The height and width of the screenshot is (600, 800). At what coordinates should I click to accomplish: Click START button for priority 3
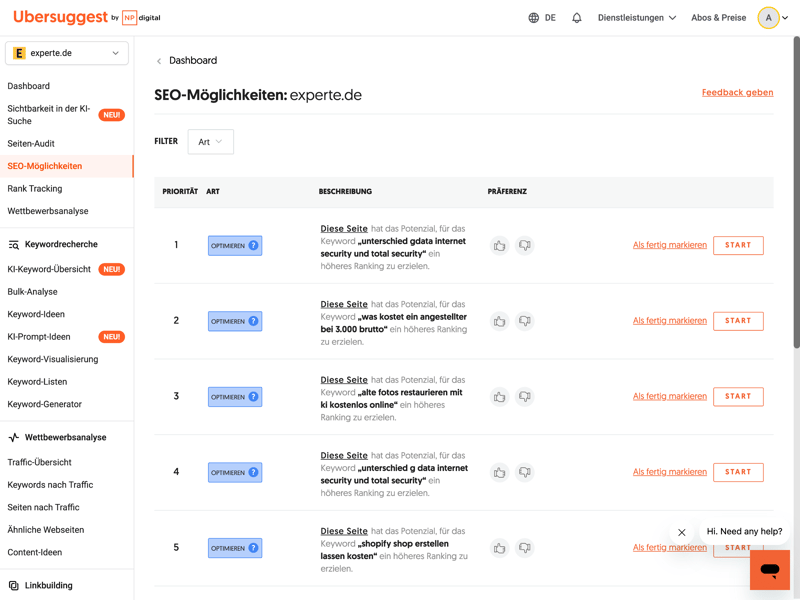[738, 397]
